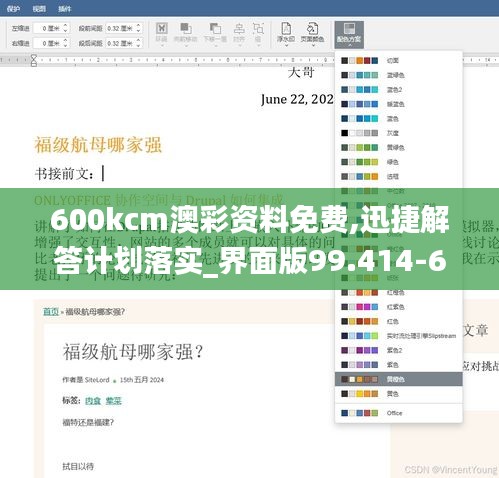Select the Slipstream color scheme

[399, 336]
